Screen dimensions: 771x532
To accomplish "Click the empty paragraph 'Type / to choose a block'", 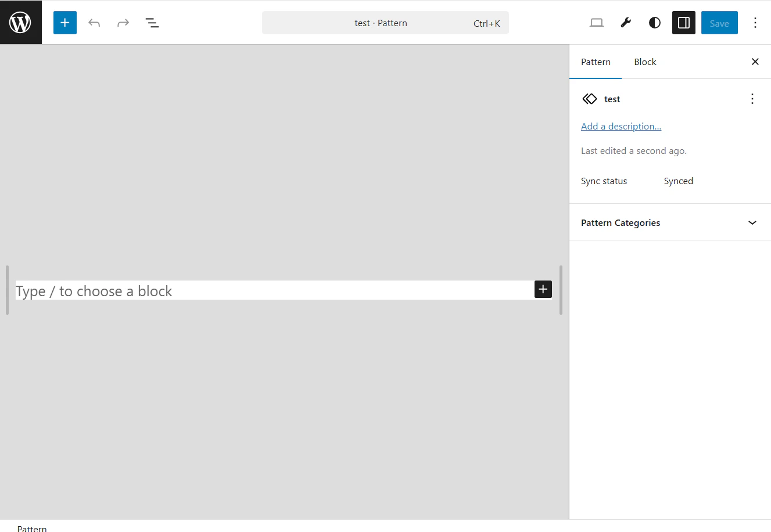I will pos(274,290).
